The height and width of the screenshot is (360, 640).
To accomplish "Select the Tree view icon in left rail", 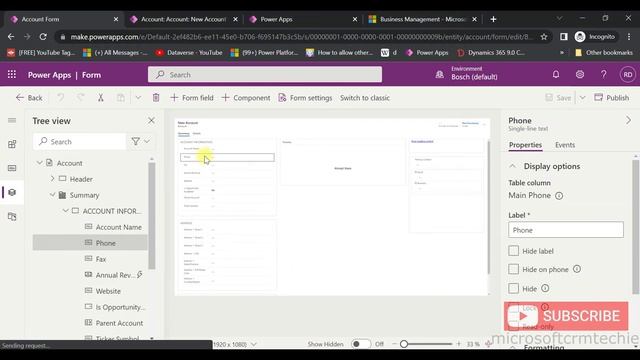I will (12, 192).
